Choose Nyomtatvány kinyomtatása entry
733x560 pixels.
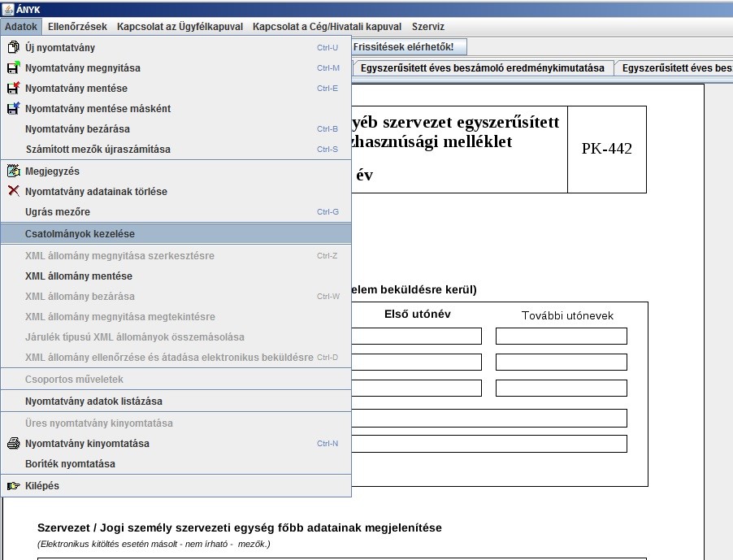point(176,443)
